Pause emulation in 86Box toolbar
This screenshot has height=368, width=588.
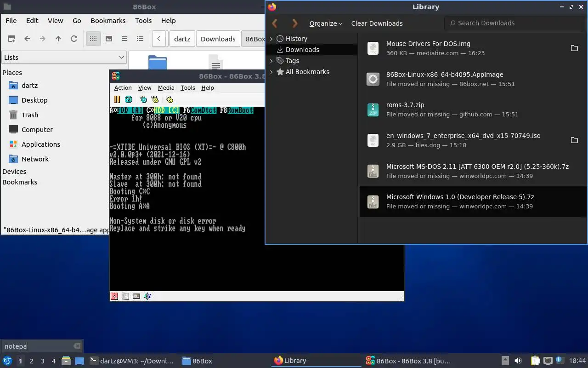pos(117,99)
